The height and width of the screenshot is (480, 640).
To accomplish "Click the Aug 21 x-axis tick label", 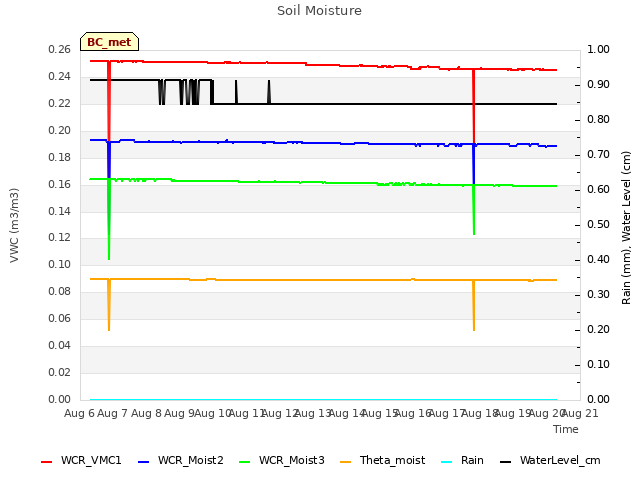I will tap(581, 413).
